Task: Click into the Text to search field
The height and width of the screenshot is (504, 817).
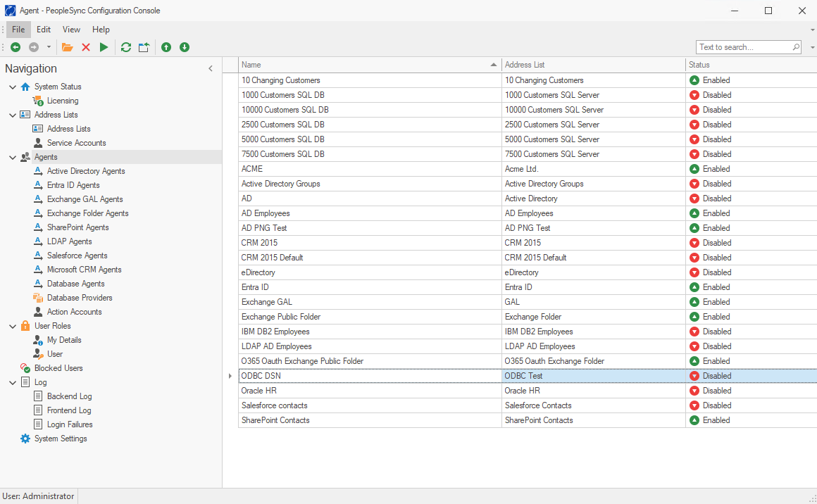Action: [x=744, y=47]
